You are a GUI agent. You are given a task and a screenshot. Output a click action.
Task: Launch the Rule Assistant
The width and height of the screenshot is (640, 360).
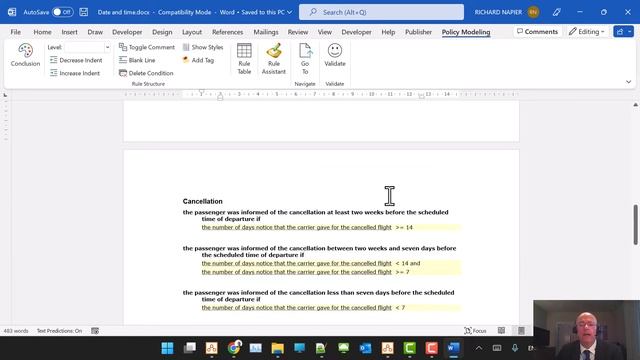(x=273, y=59)
